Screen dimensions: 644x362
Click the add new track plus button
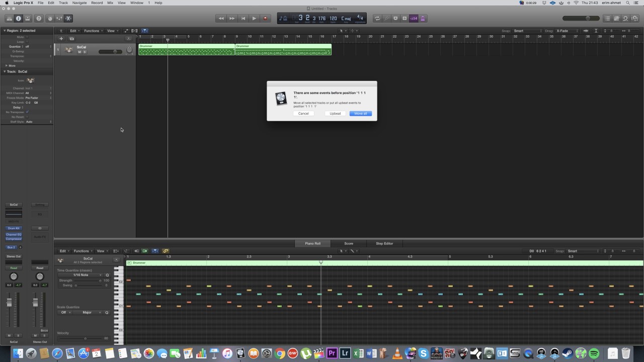61,39
